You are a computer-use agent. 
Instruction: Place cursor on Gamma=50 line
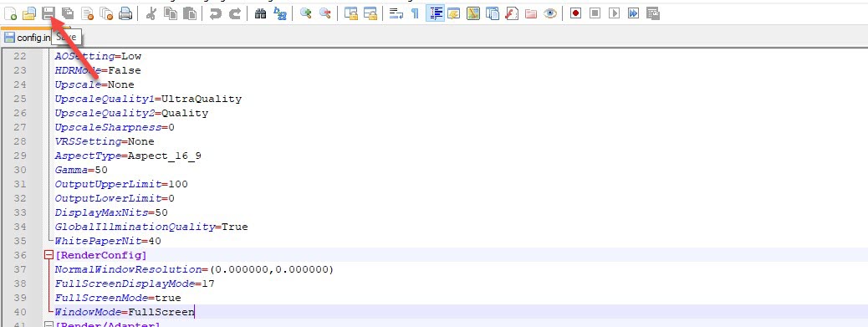[81, 170]
